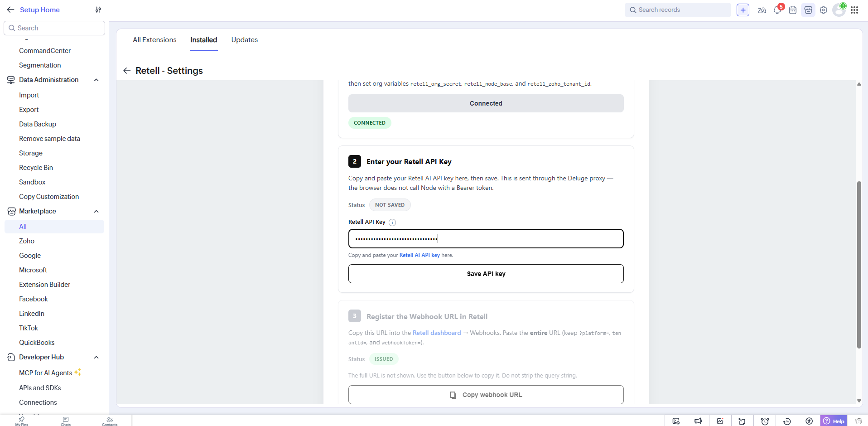
Task: Click the Help button
Action: (x=834, y=421)
